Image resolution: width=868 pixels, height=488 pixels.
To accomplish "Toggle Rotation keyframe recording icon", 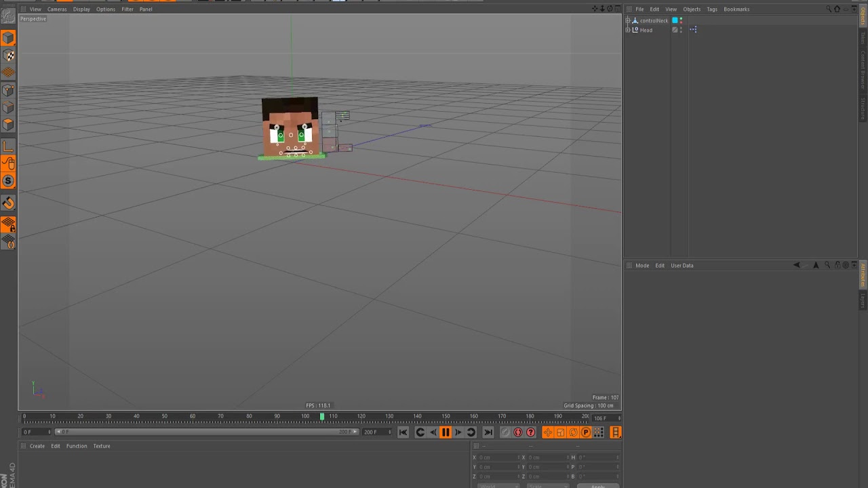I will (573, 432).
